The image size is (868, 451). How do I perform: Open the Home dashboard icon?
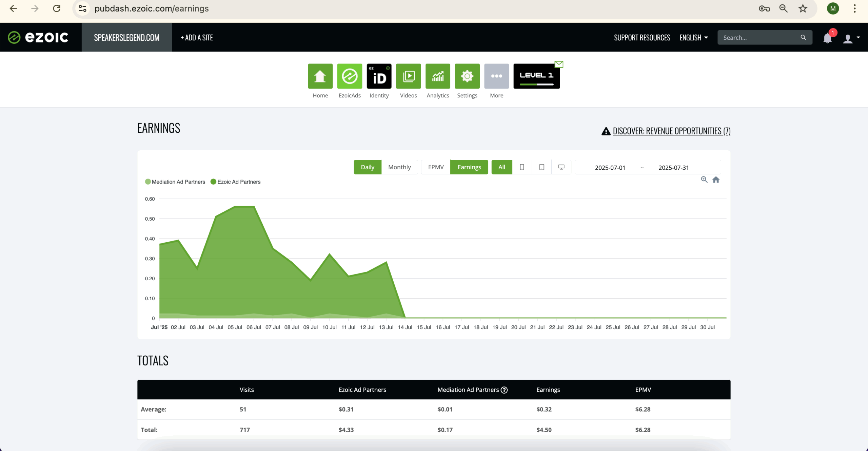[320, 76]
